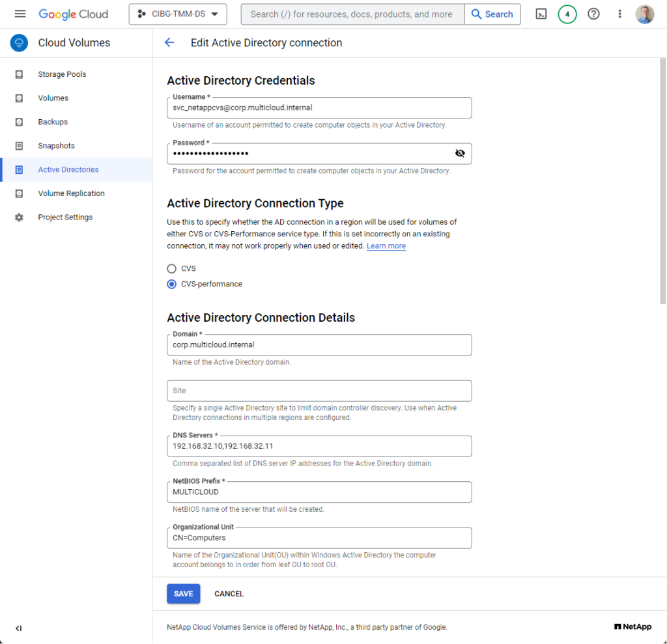
Task: Collapse the left navigation panel
Action: coord(19,628)
